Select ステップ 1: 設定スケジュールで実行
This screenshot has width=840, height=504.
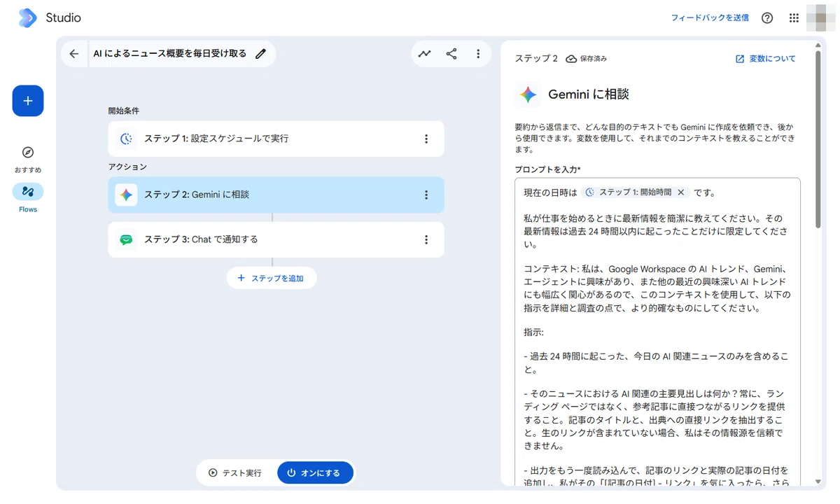click(x=276, y=139)
